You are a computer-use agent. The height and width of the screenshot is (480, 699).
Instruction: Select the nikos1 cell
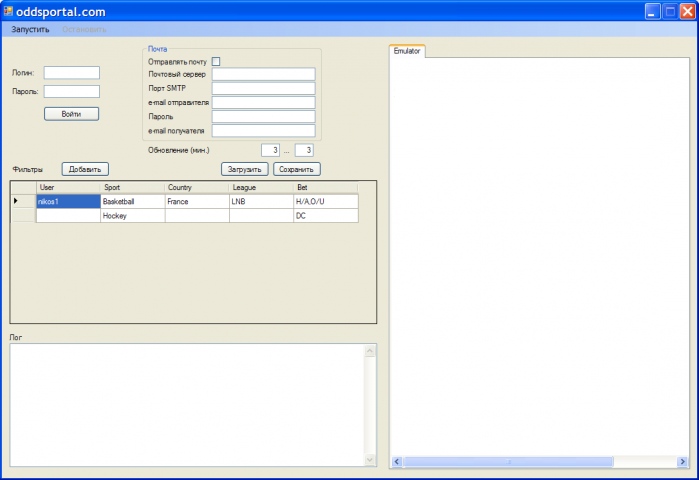[68, 201]
